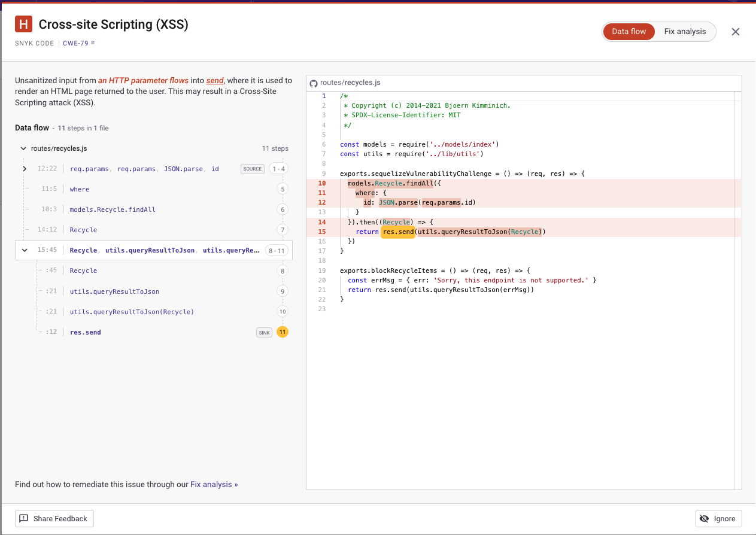
Task: Click the Share Feedback button
Action: click(x=54, y=518)
